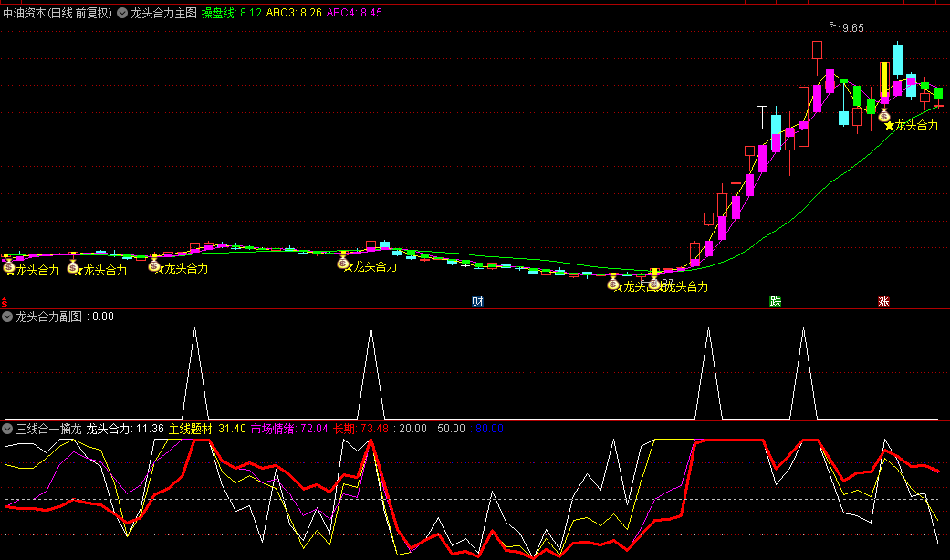Click the blue 财 event marker
The image size is (950, 560).
pyautogui.click(x=477, y=302)
